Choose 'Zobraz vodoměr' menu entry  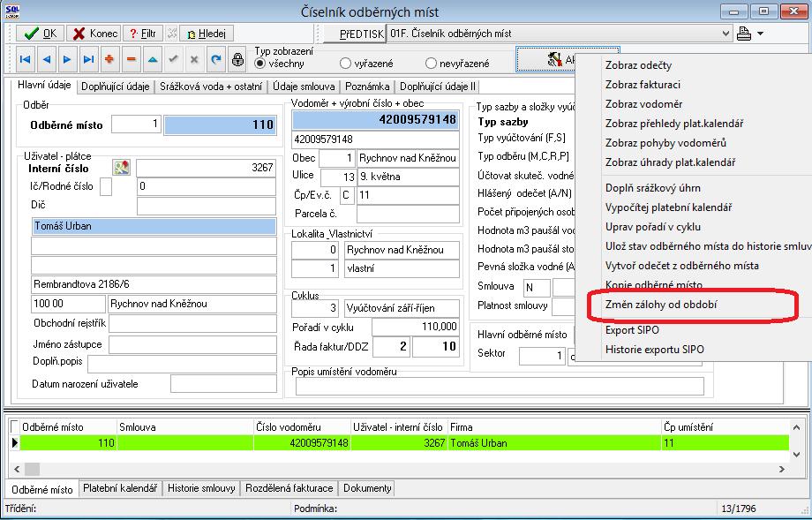pos(643,104)
